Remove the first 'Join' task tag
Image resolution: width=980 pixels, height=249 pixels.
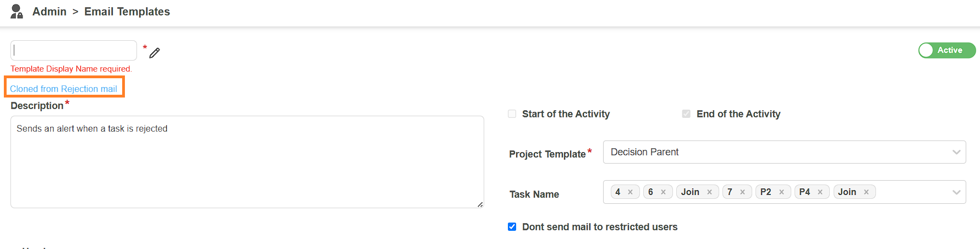709,192
